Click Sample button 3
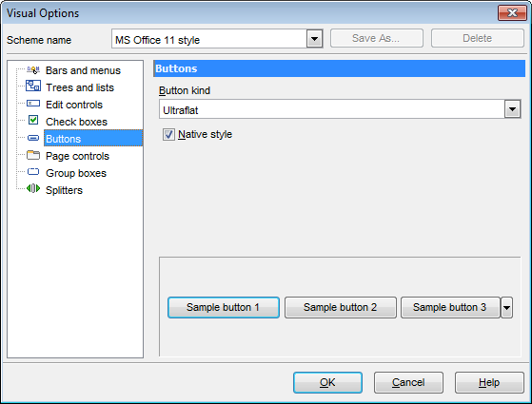Image resolution: width=532 pixels, height=404 pixels. [x=450, y=307]
